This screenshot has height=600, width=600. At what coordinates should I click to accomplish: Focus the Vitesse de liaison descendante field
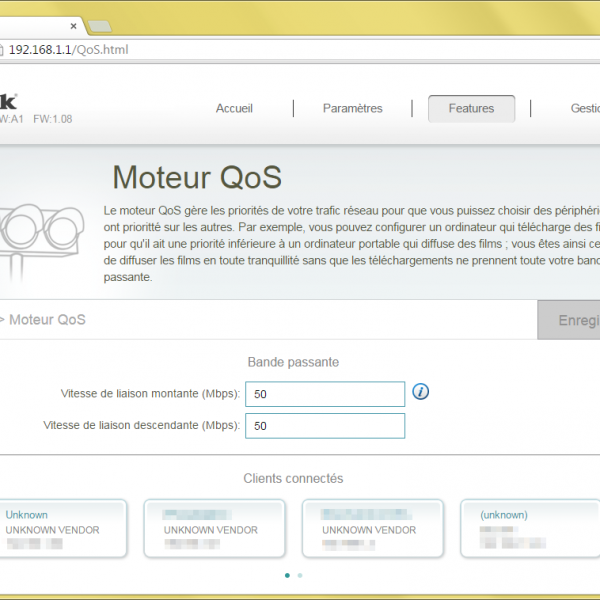[x=324, y=426]
